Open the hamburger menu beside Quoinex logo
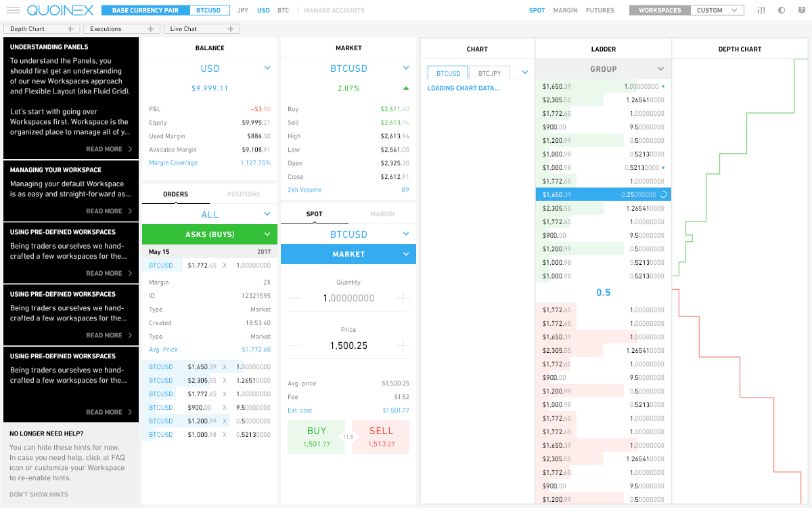This screenshot has width=812, height=508. pos(13,10)
